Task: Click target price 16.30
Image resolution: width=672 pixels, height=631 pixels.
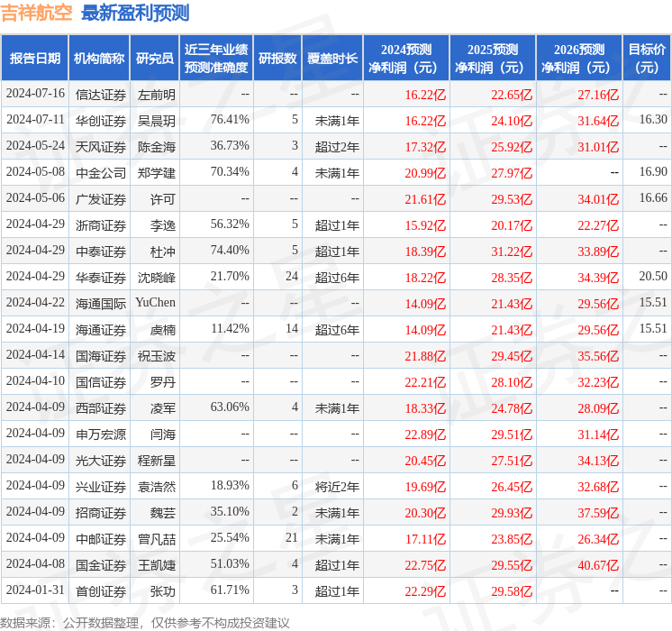Action: click(x=653, y=120)
